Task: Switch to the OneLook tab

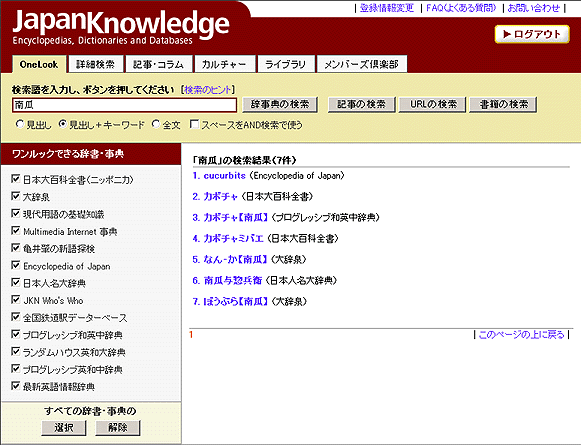Action: 39,64
